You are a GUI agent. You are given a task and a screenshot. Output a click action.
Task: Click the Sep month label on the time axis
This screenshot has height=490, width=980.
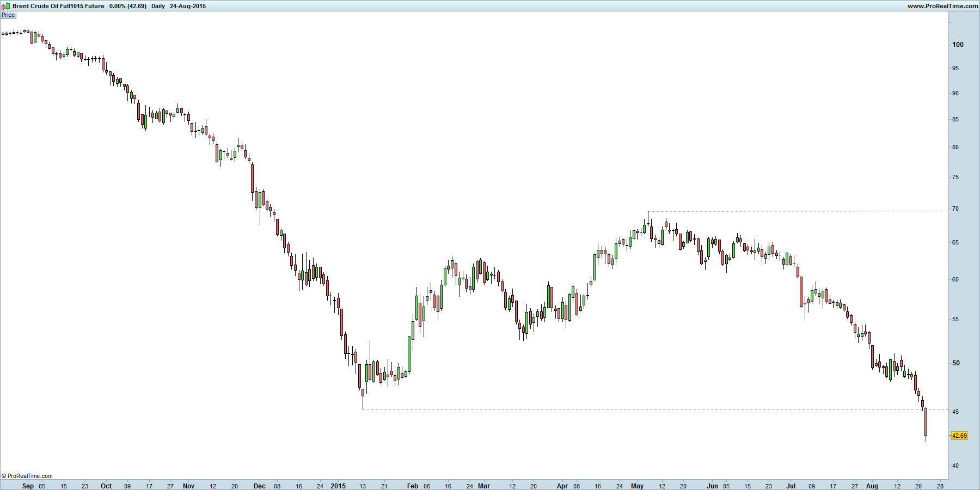click(x=28, y=486)
